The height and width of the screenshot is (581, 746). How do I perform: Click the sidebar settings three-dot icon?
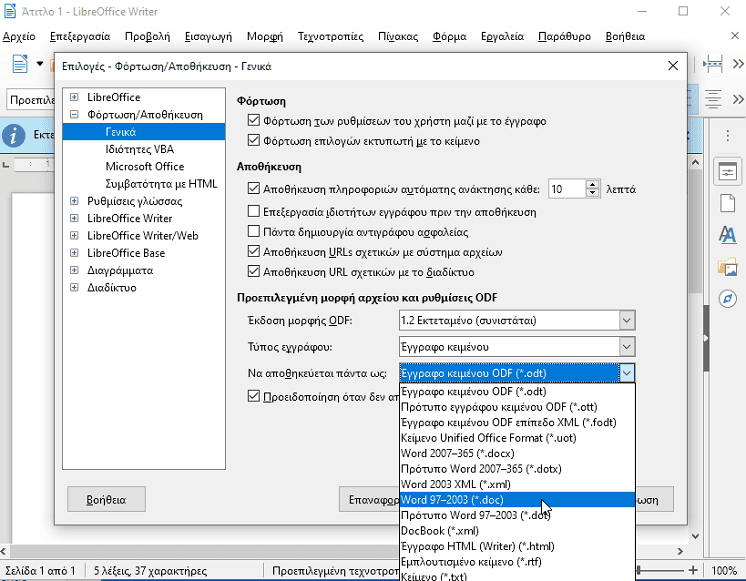tap(727, 134)
